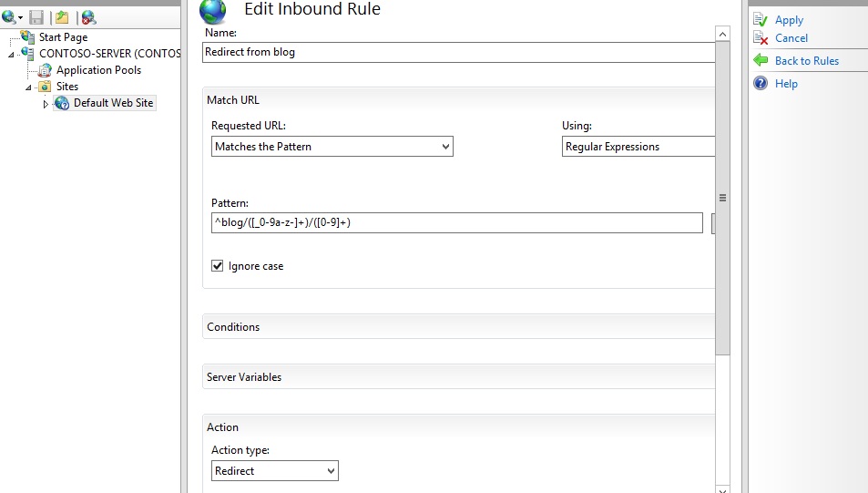Click the Up folder toolbar icon

pos(62,17)
